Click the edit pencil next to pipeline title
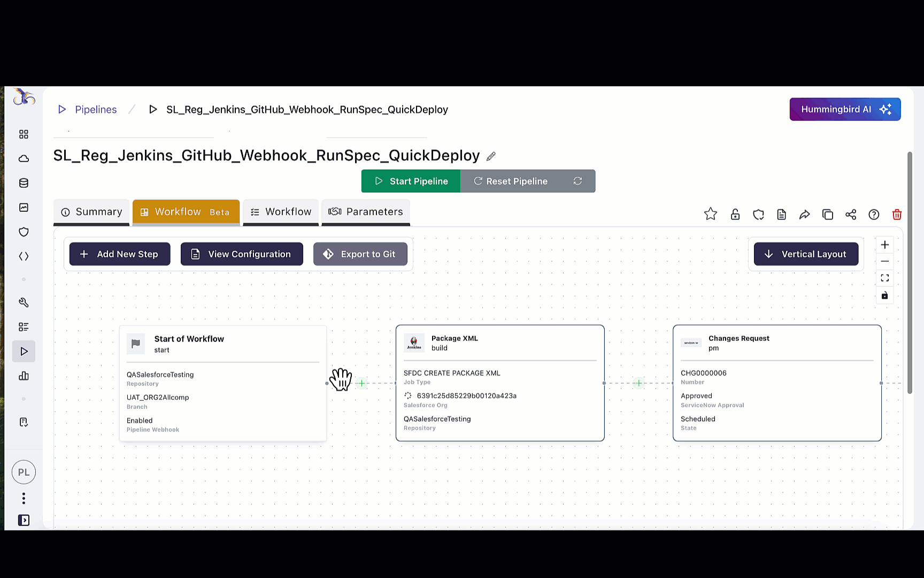924x578 pixels. [x=491, y=156]
